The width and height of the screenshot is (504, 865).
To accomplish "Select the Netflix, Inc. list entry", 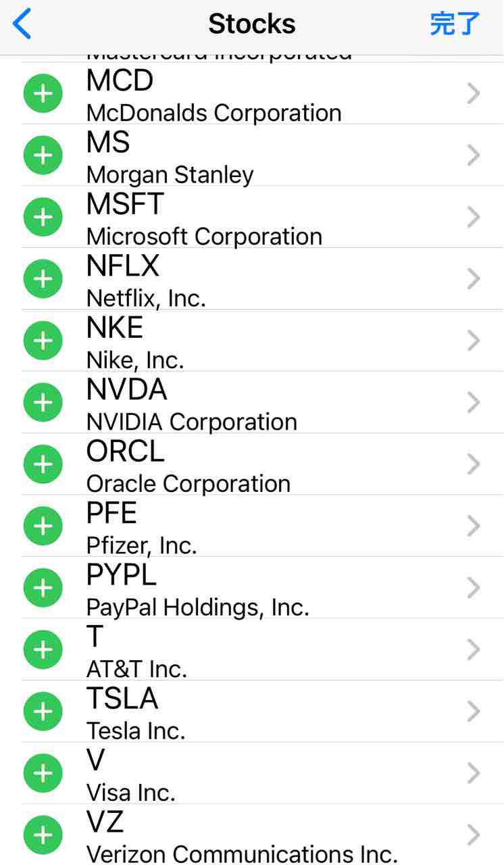I will pos(262,279).
